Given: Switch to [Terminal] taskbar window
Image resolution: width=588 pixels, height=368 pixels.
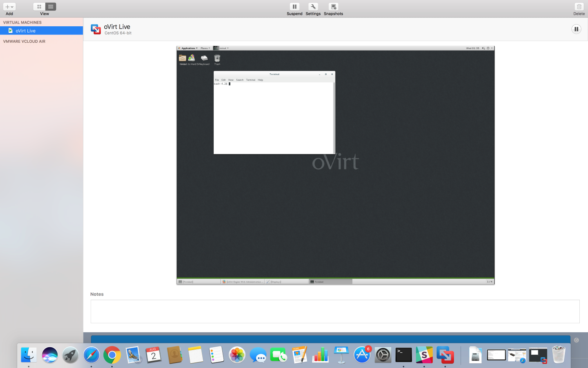Looking at the screenshot, I should [198, 282].
